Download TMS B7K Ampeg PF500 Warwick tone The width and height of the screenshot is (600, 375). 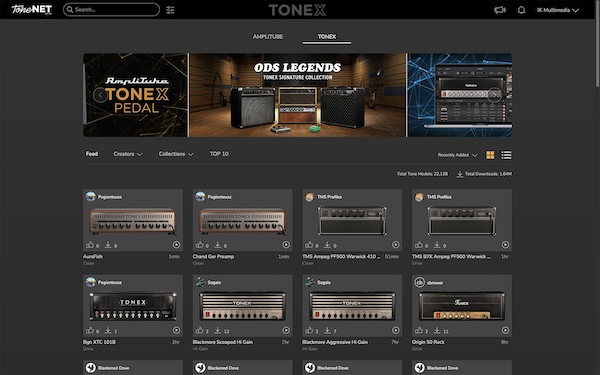coord(437,245)
